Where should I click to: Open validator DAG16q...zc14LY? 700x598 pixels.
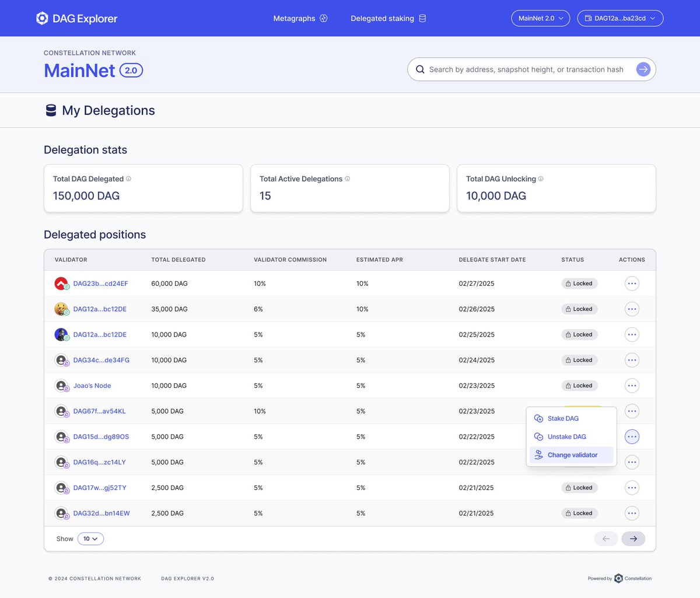click(x=99, y=462)
